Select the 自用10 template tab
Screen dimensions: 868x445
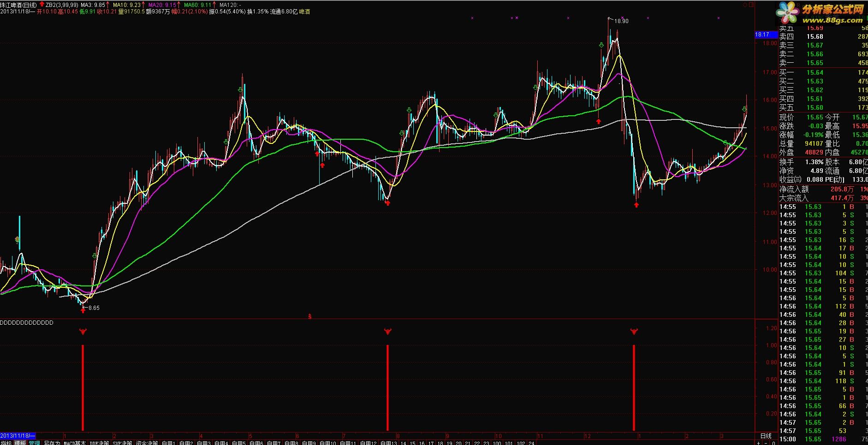click(328, 443)
